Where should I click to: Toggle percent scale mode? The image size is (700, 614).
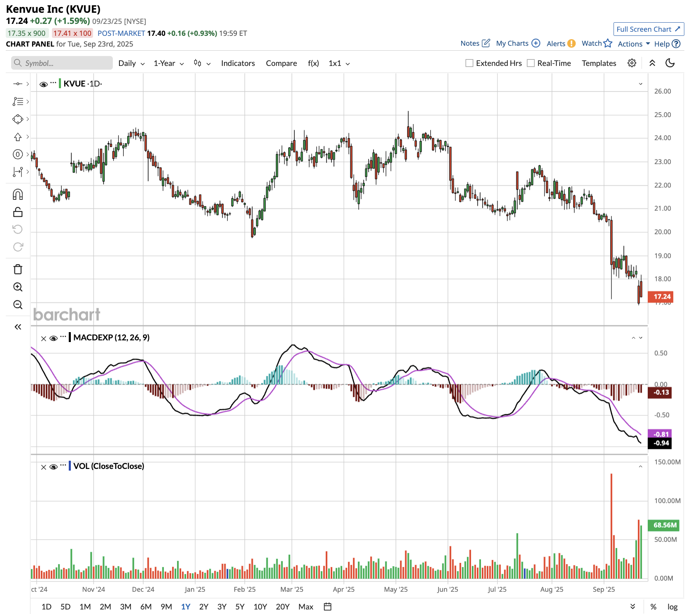[653, 607]
